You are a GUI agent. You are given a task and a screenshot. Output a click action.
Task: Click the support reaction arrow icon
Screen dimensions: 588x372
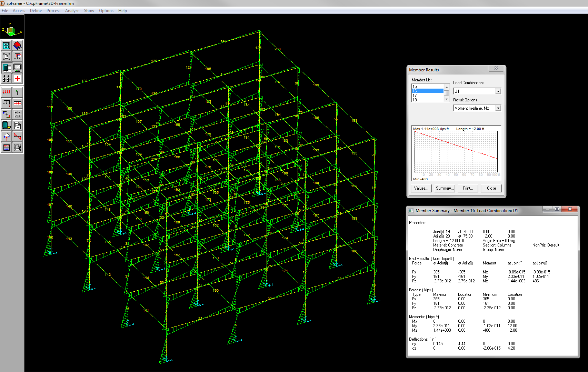pos(6,137)
